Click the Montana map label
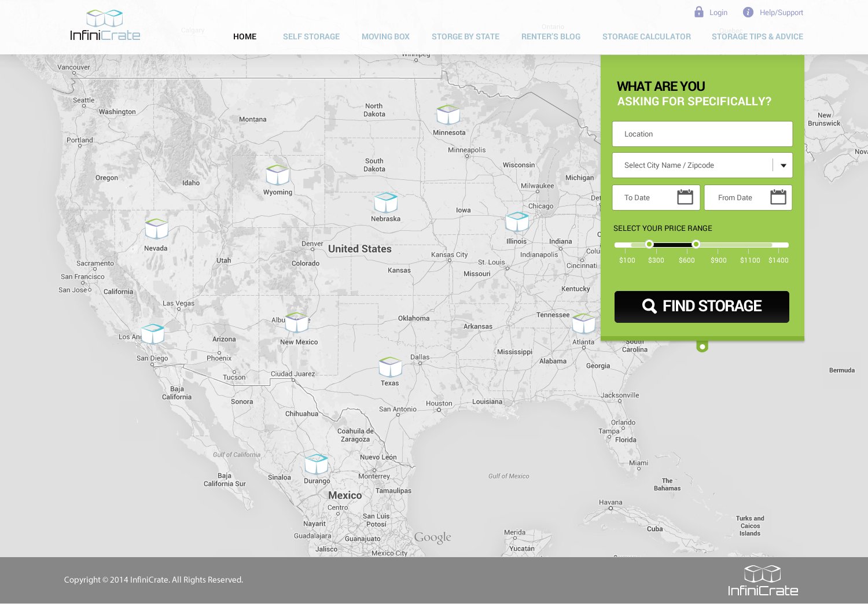The height and width of the screenshot is (604, 868). point(253,119)
